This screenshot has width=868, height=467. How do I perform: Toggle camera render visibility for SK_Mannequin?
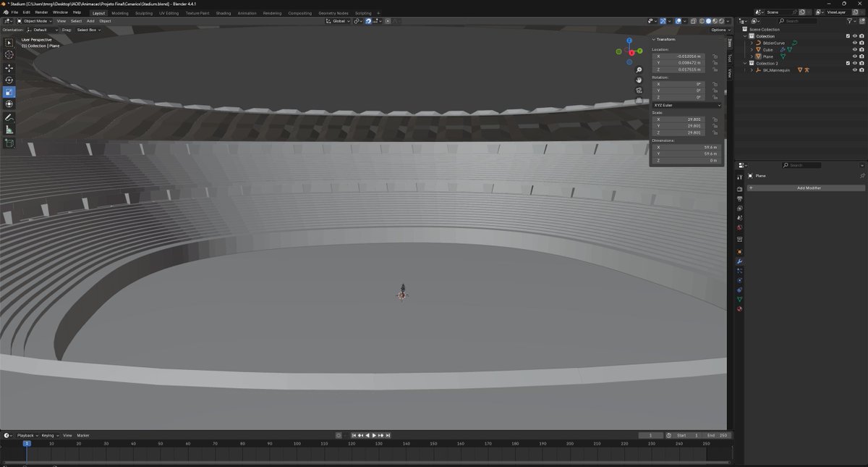(x=861, y=70)
